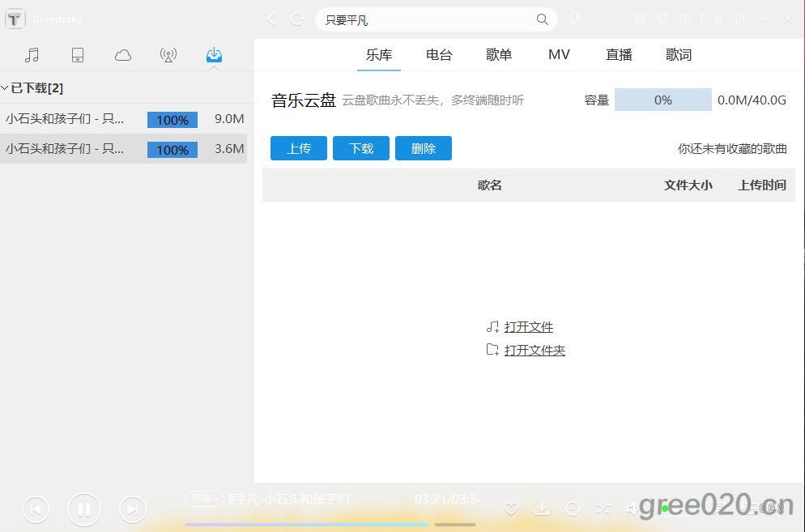Open the radio broadcast sidebar icon

point(168,55)
